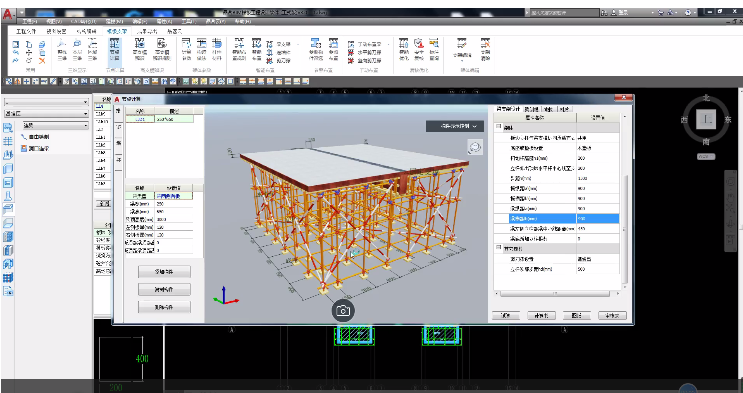743x393 pixels.
Task: Click the blue filled mesh icon in left sidebar
Action: pos(8,277)
